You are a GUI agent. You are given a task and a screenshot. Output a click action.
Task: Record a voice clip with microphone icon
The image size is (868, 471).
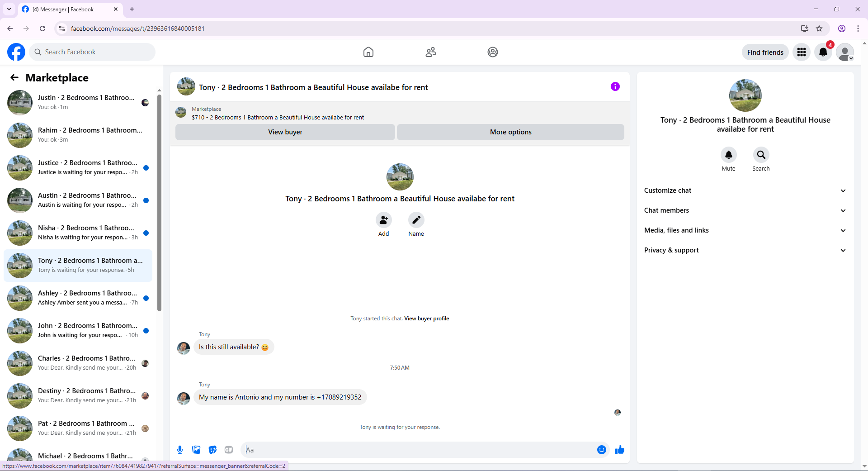[180, 450]
